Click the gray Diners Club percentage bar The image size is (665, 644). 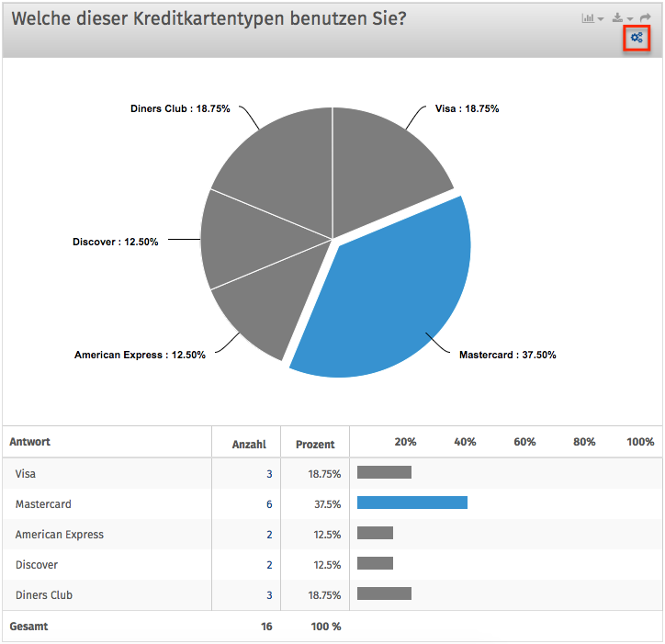(x=384, y=593)
